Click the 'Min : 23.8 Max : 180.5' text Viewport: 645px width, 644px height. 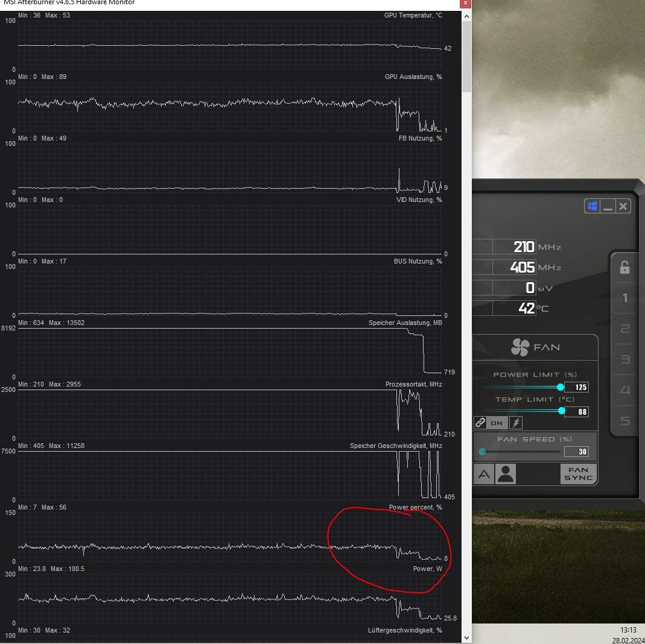[x=51, y=569]
